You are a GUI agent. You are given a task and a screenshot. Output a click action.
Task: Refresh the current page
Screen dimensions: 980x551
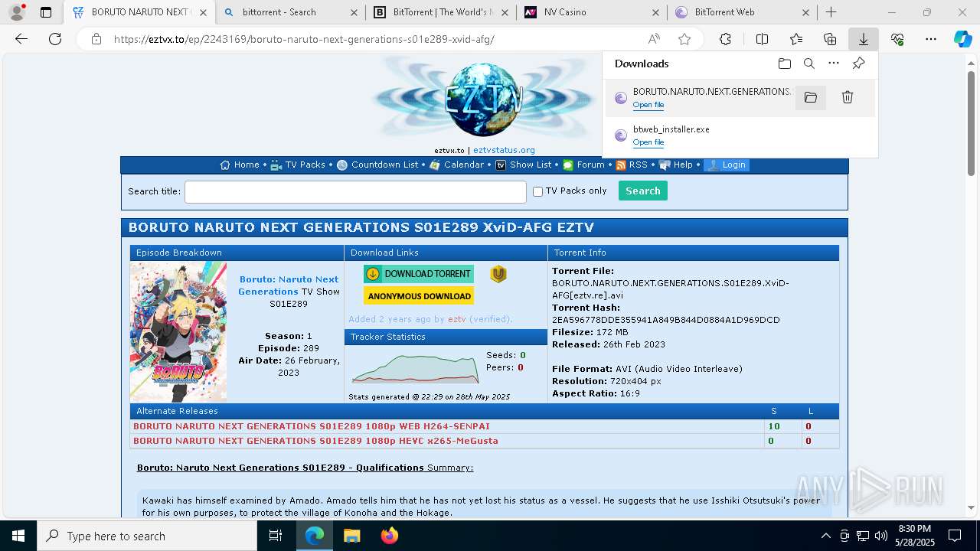click(x=55, y=39)
